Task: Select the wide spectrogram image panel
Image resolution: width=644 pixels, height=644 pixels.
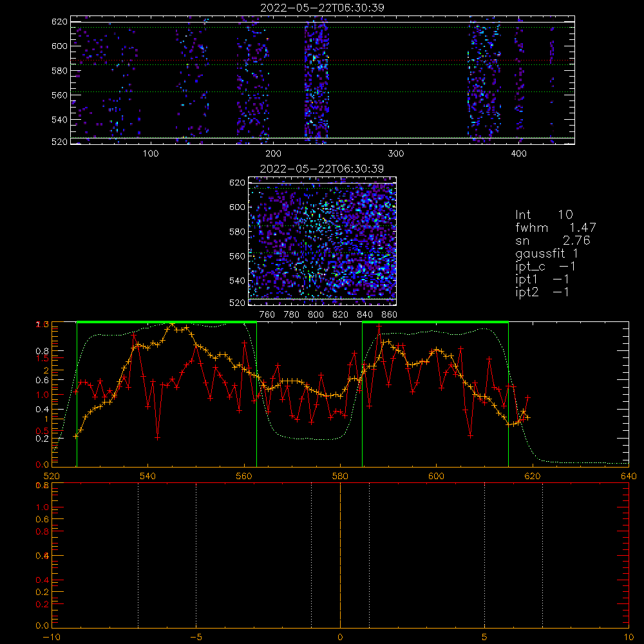Action: click(323, 80)
